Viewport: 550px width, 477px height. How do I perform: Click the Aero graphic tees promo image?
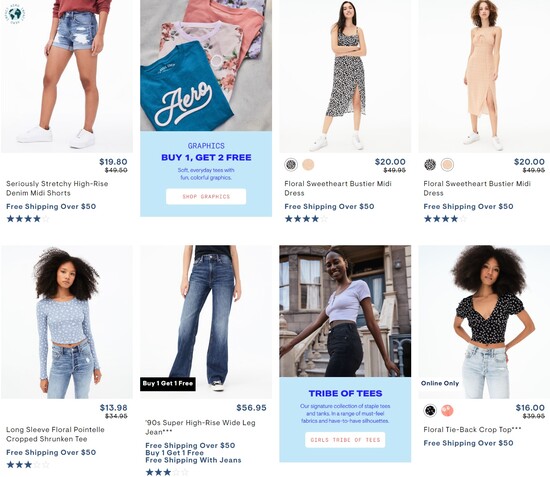(x=206, y=66)
